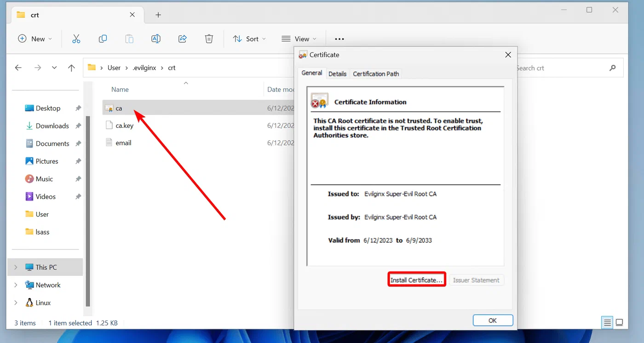644x343 pixels.
Task: Open a new File Explorer tab
Action: 158,15
